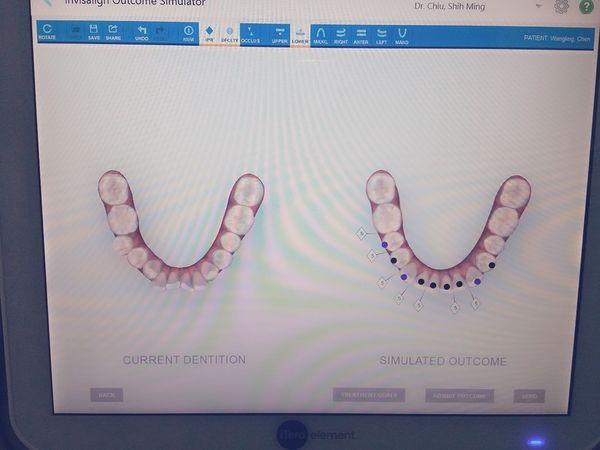
Task: Select the Maxillary arch view icon
Action: pyautogui.click(x=321, y=35)
